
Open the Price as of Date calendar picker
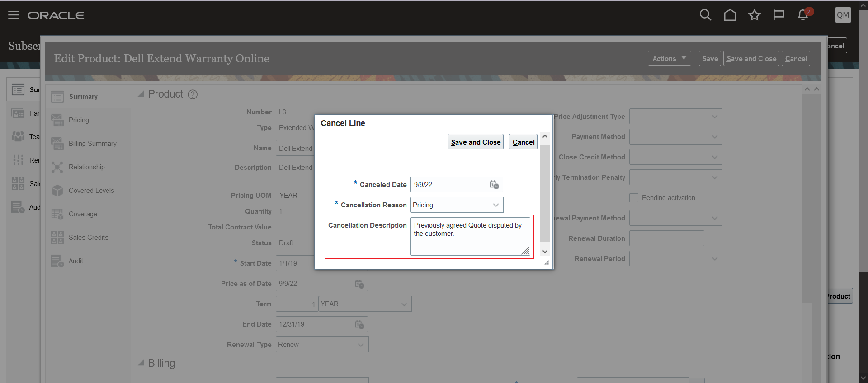359,284
